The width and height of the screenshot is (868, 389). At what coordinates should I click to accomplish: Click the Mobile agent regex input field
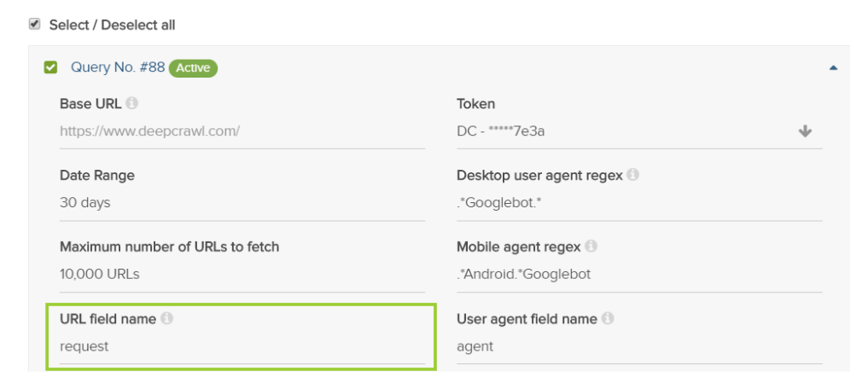click(x=638, y=275)
